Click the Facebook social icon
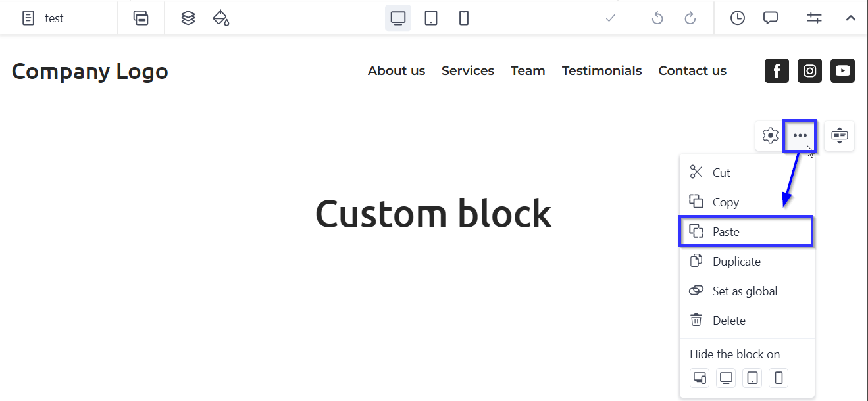868x401 pixels. pos(777,70)
